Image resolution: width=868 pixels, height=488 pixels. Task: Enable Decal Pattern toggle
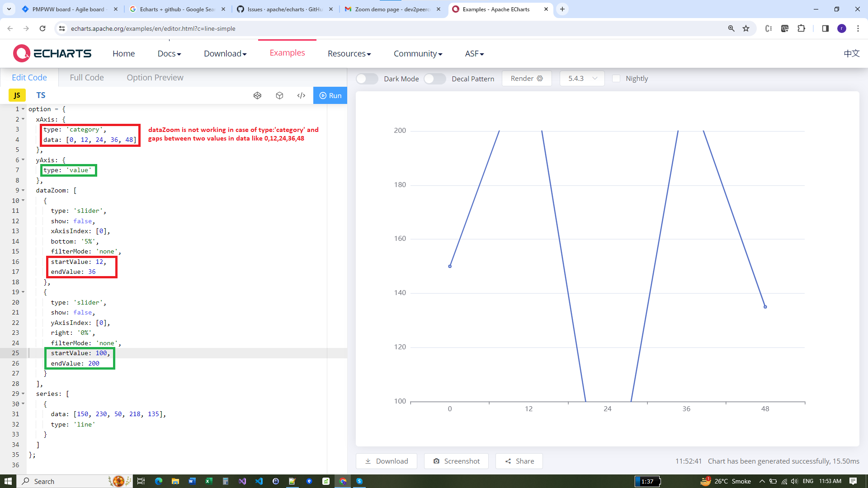coord(434,78)
